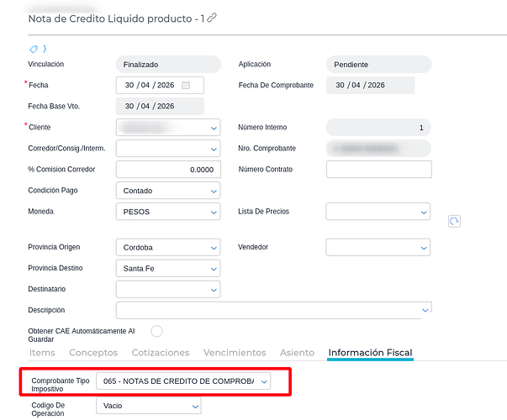
Task: Open the Provincia Origen dropdown showing Cordoba
Action: point(168,247)
